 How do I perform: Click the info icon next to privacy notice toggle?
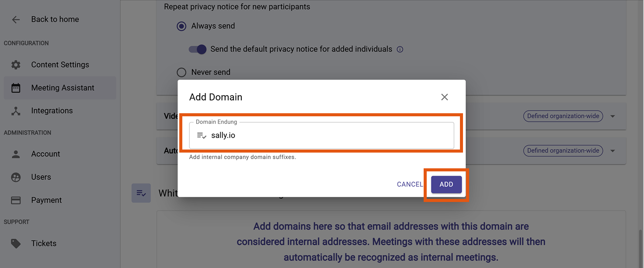(400, 49)
